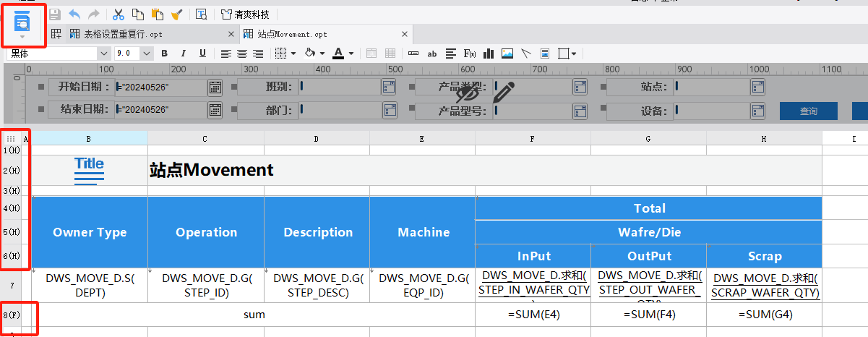Open the 站点 dropdown widget
Viewport: 868px width, 337px height.
pos(757,88)
